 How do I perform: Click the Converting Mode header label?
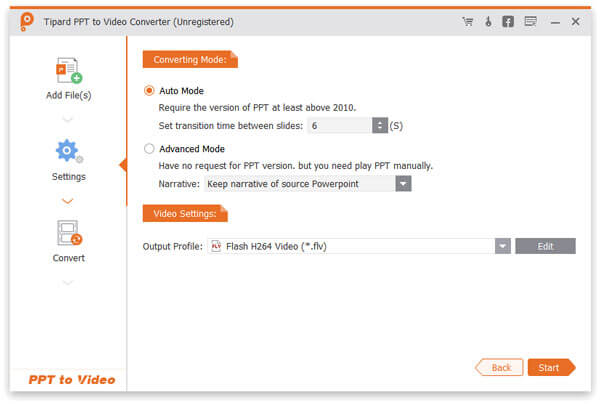190,59
